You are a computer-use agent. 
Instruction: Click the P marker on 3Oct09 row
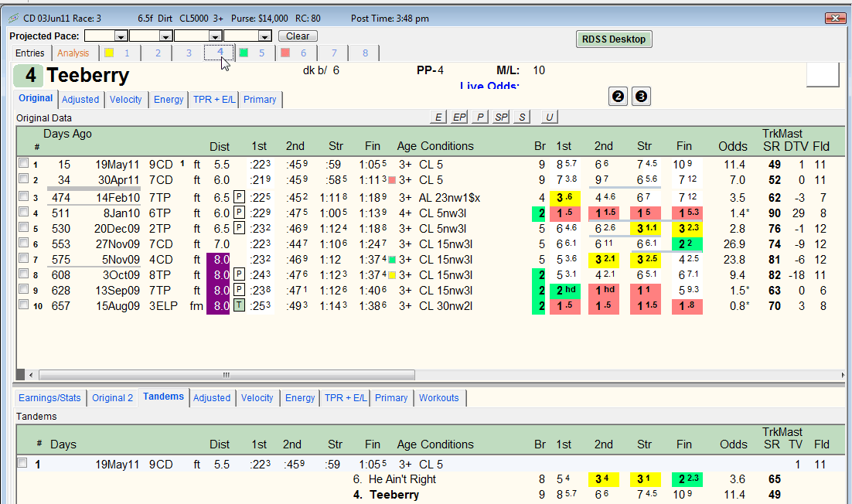239,274
